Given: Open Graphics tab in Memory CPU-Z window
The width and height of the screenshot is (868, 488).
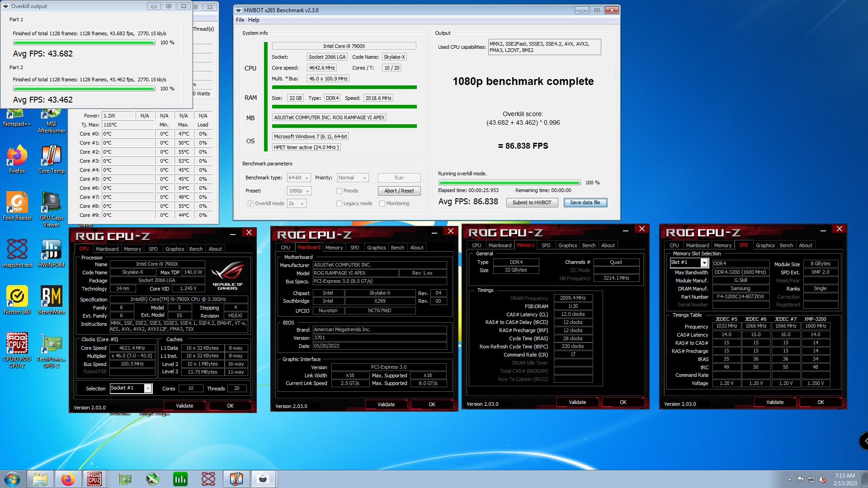Looking at the screenshot, I should [567, 245].
